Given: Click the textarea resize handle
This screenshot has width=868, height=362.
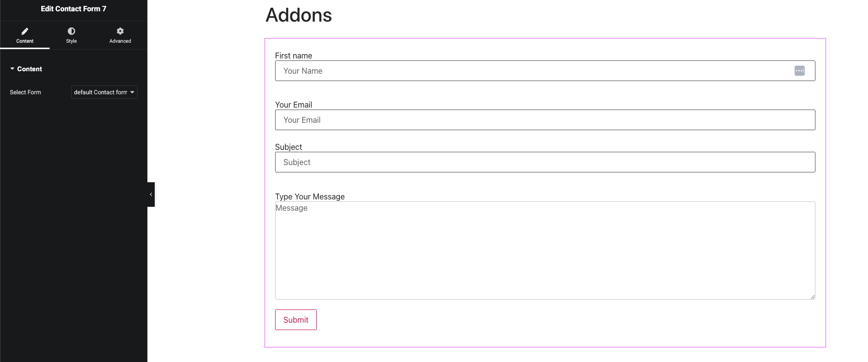Looking at the screenshot, I should pyautogui.click(x=812, y=297).
